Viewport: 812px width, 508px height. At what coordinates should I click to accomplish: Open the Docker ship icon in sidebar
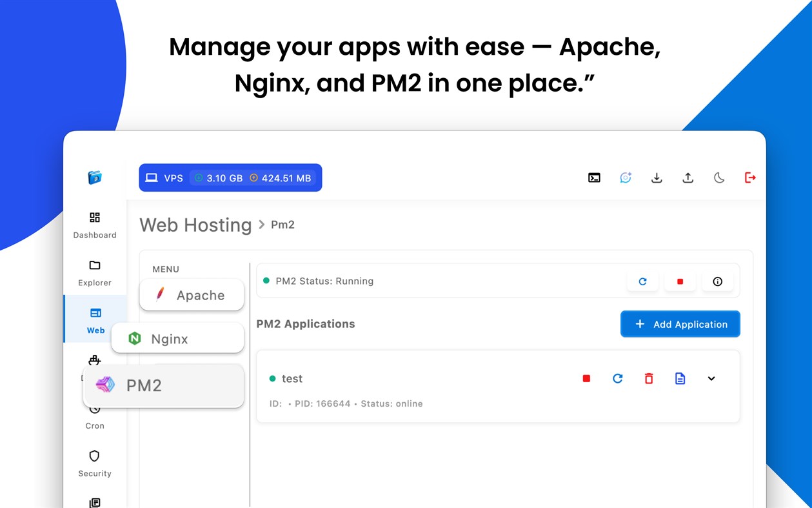pyautogui.click(x=95, y=360)
